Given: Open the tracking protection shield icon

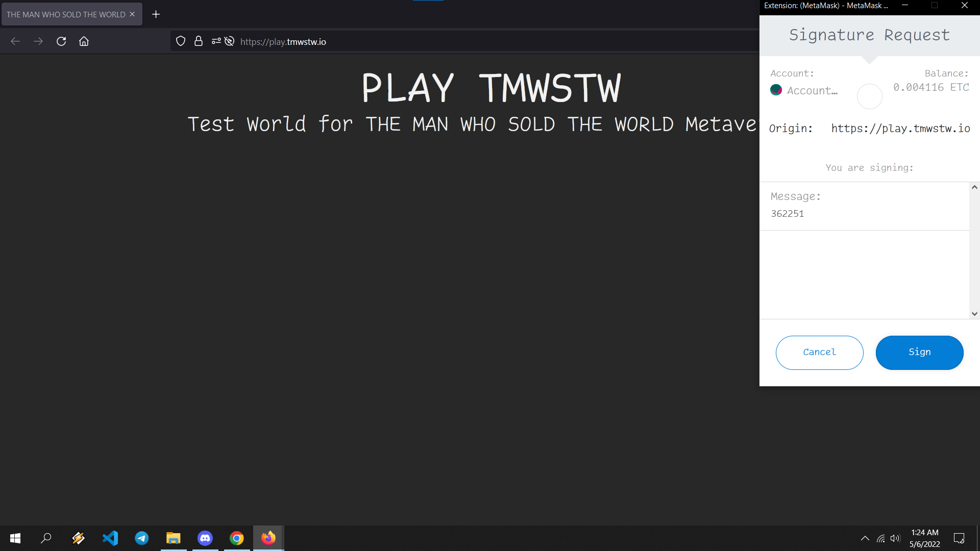Looking at the screenshot, I should pos(181,41).
